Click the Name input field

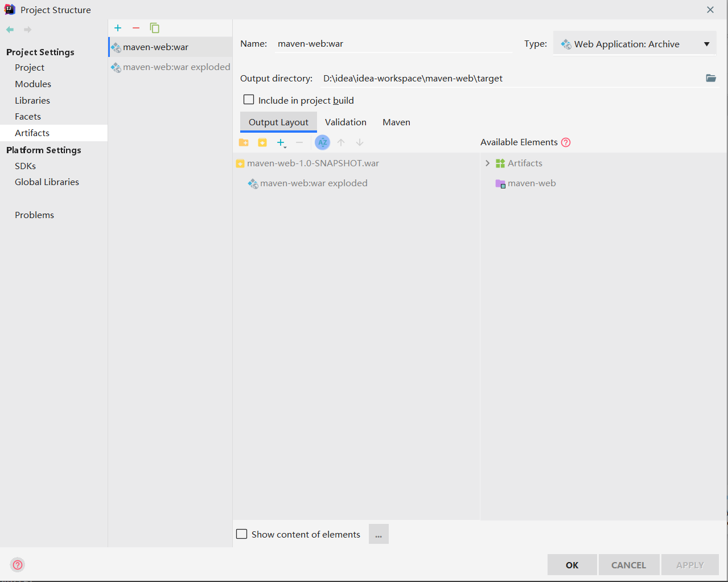pyautogui.click(x=393, y=44)
